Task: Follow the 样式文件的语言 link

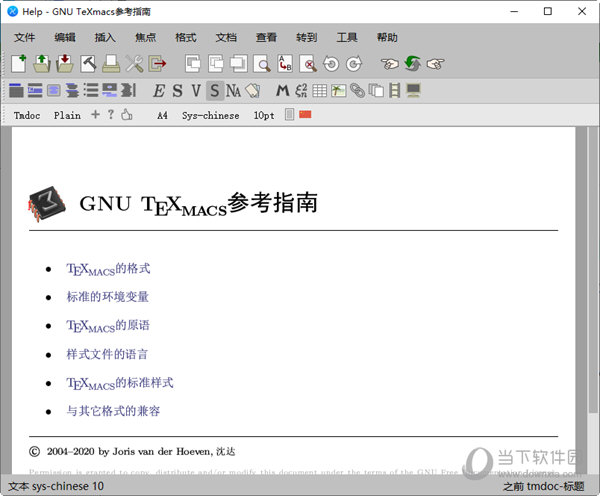Action: pos(107,354)
